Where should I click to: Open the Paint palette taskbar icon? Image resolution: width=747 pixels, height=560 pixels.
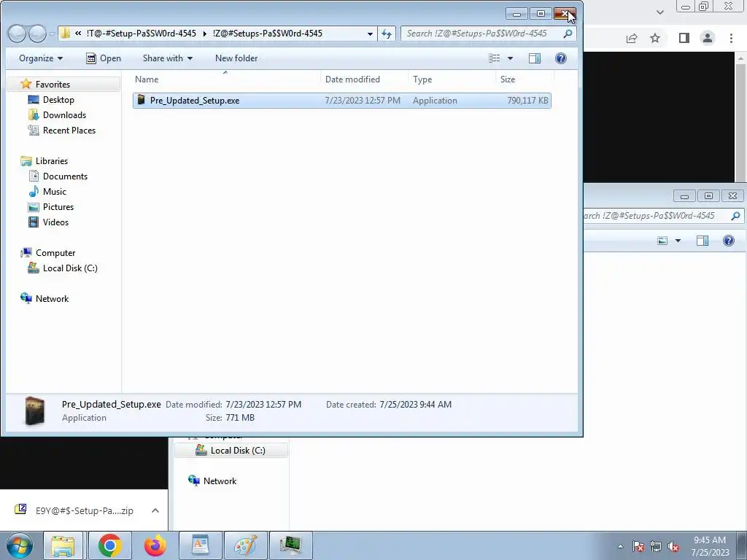pyautogui.click(x=245, y=545)
